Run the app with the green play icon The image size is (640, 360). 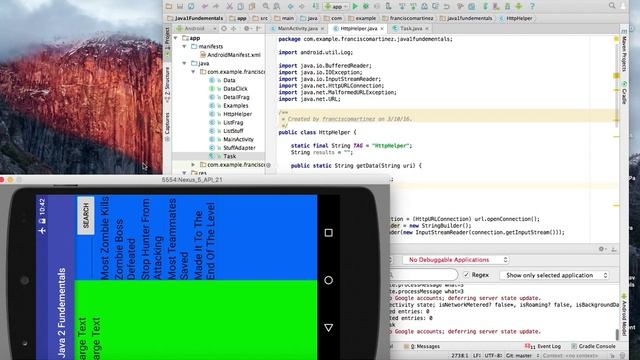(355, 6)
